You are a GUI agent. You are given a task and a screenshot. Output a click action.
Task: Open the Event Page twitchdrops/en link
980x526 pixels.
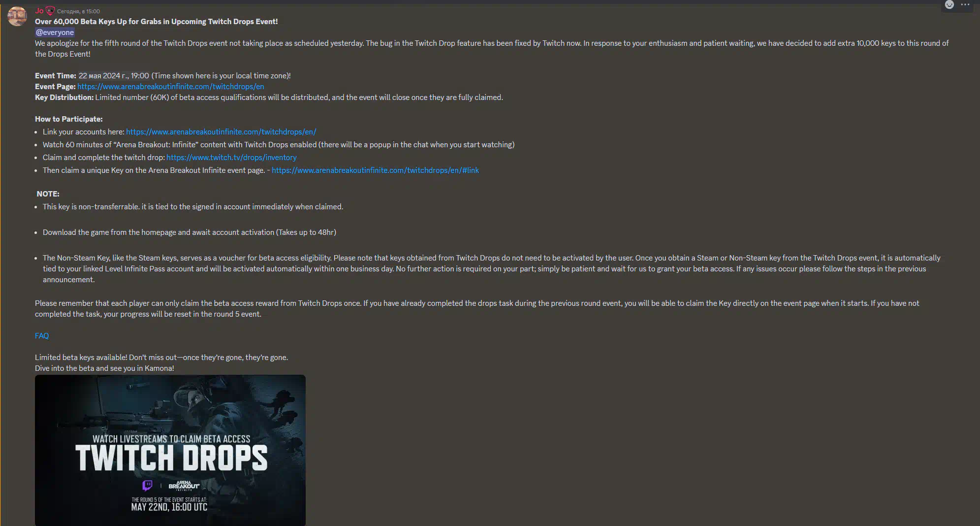pyautogui.click(x=171, y=87)
